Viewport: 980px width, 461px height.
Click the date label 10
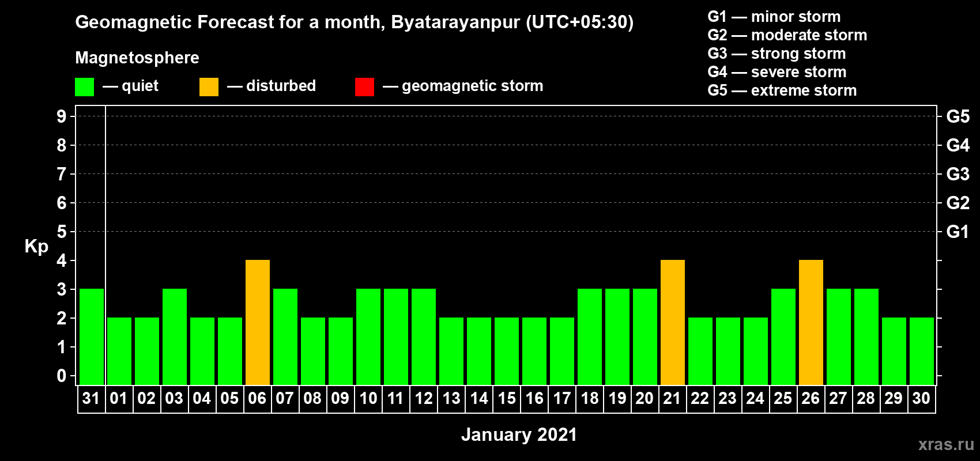(368, 399)
